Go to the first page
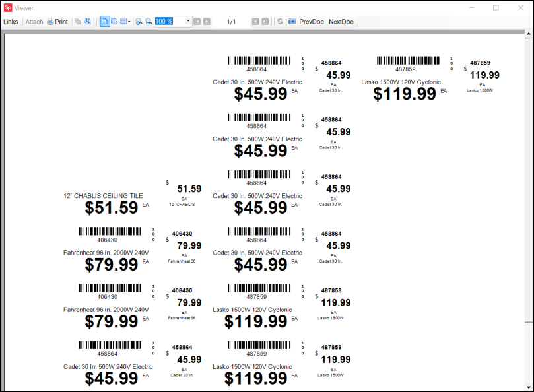 [197, 22]
